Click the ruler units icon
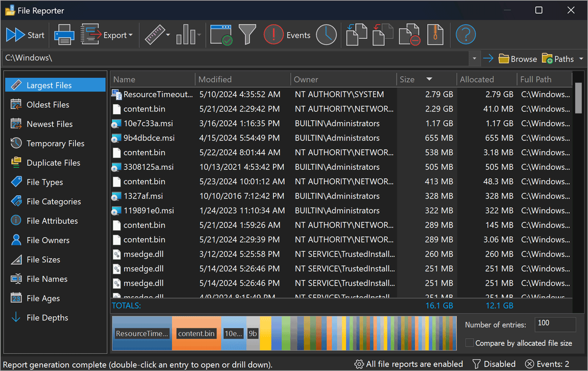Image resolution: width=588 pixels, height=371 pixels. point(154,35)
